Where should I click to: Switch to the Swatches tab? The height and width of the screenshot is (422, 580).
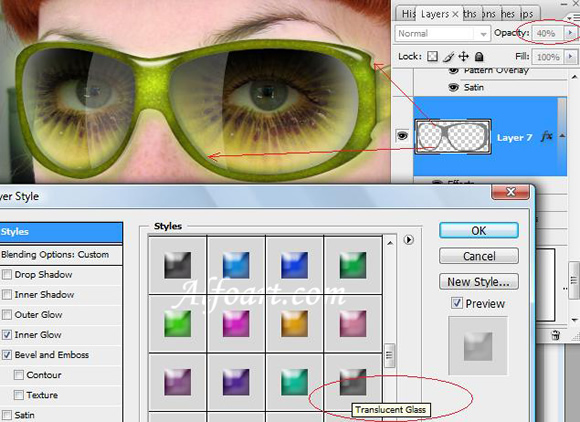[x=510, y=14]
